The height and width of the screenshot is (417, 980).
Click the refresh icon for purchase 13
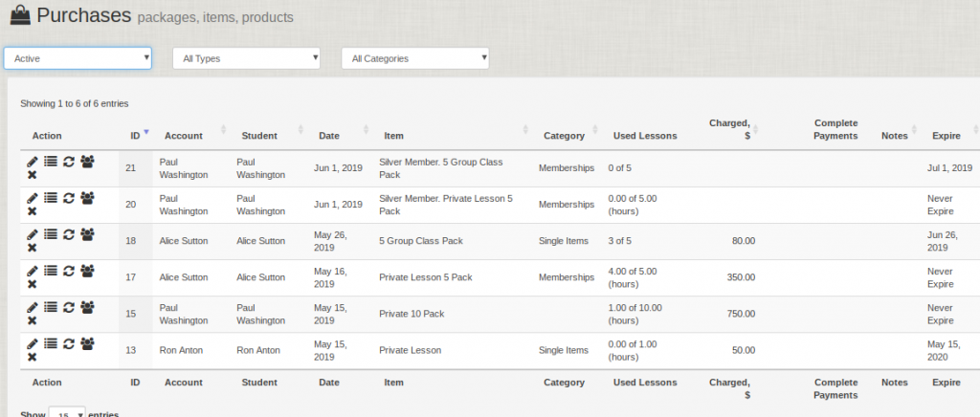69,343
